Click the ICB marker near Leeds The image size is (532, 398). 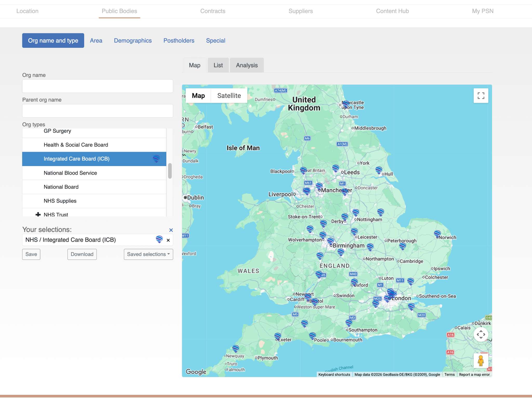[x=336, y=168]
